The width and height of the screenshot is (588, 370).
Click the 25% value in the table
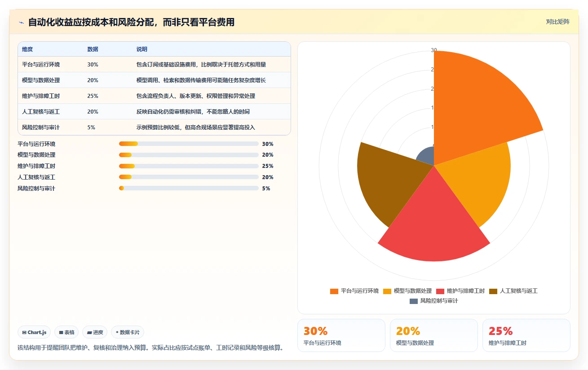(93, 96)
